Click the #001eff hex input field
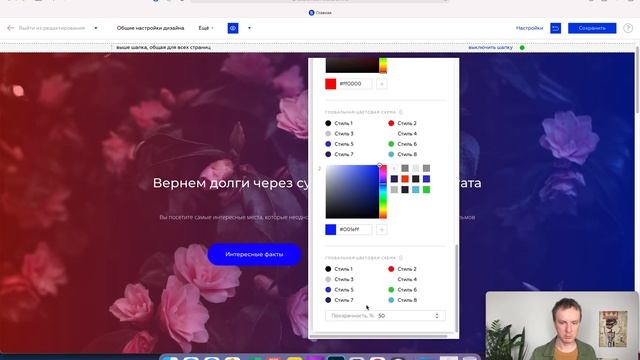 tap(354, 230)
